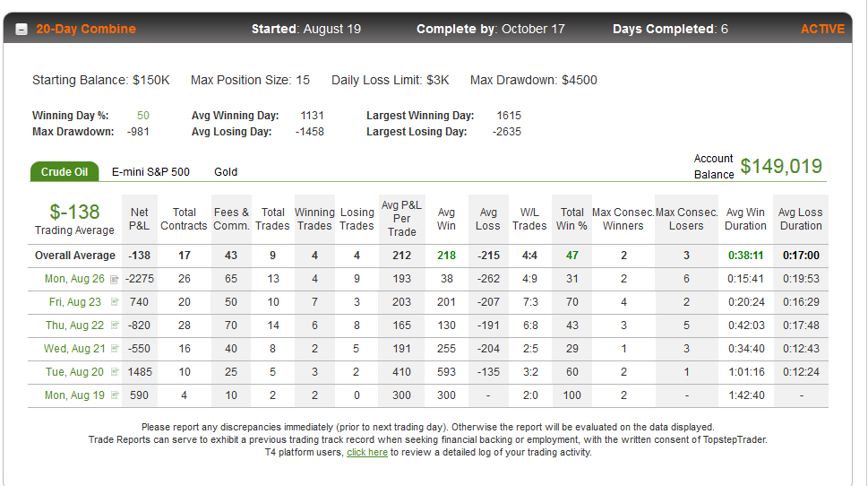Open report icon for Mon, Aug 26

114,280
